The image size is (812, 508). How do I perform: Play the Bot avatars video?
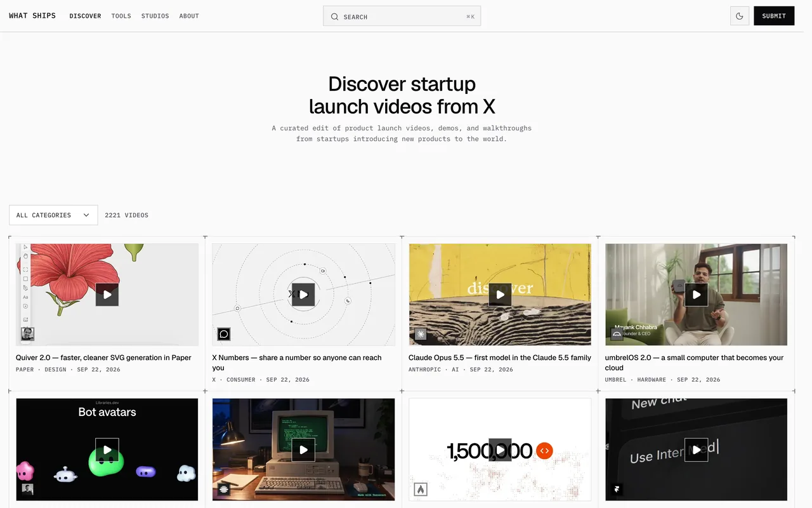click(x=107, y=450)
